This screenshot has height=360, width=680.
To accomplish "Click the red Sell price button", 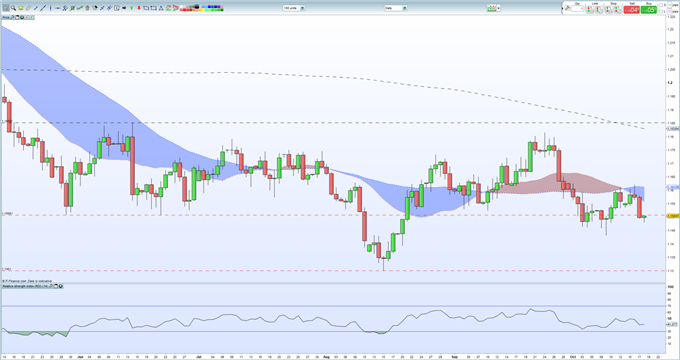I will pyautogui.click(x=632, y=10).
